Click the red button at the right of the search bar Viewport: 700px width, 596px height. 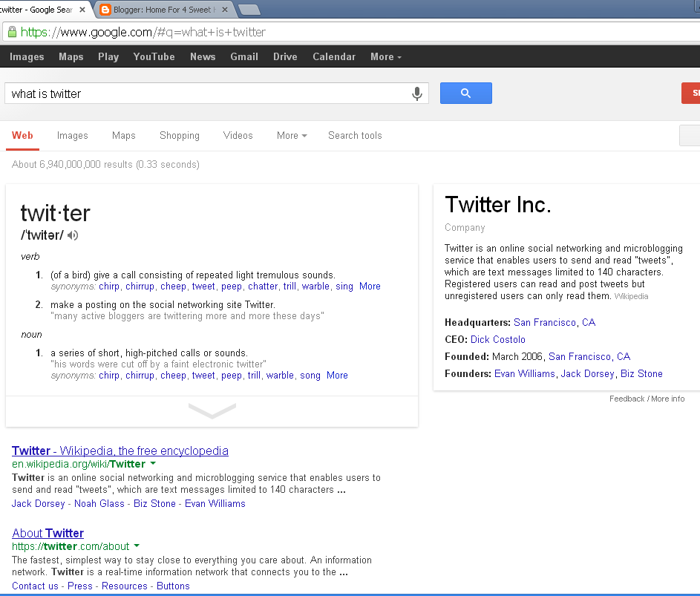(690, 93)
